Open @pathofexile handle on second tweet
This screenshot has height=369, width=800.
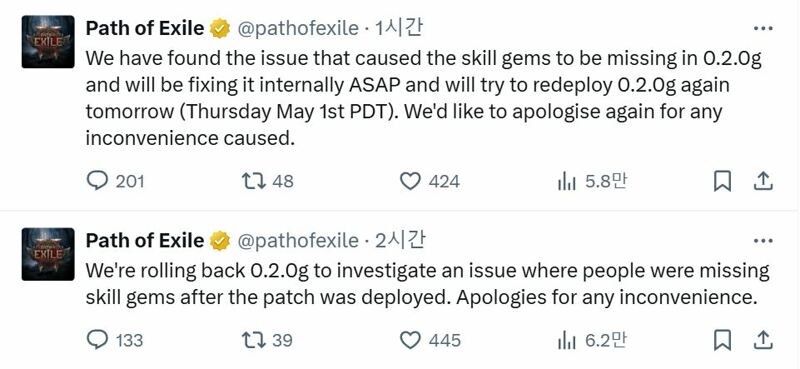[298, 240]
